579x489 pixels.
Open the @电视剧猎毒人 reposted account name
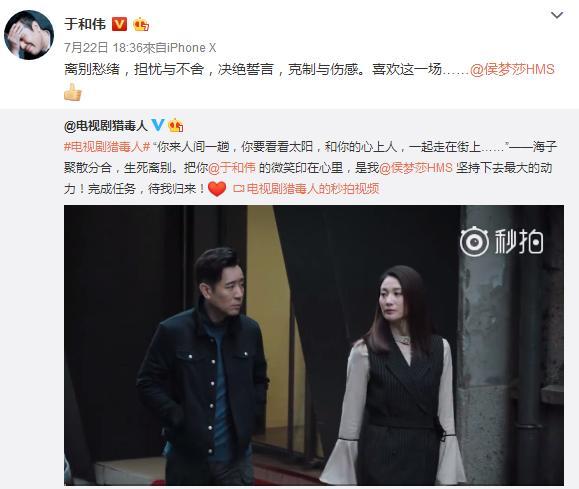pos(106,126)
